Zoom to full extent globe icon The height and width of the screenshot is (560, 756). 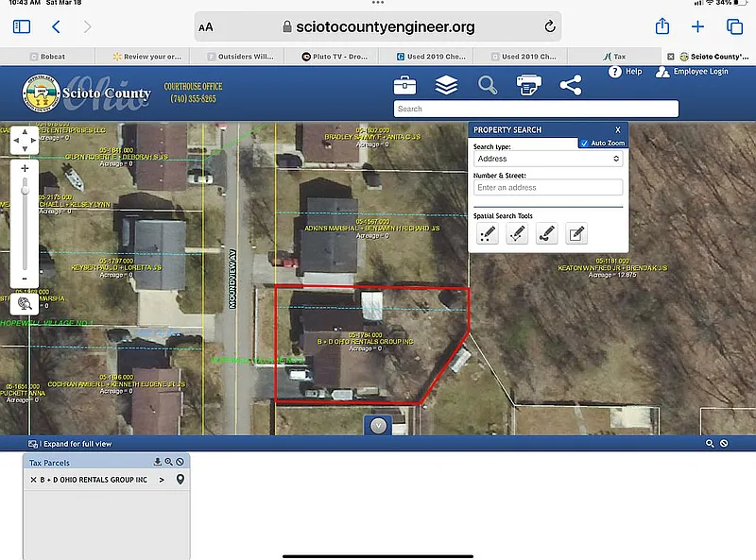(25, 303)
